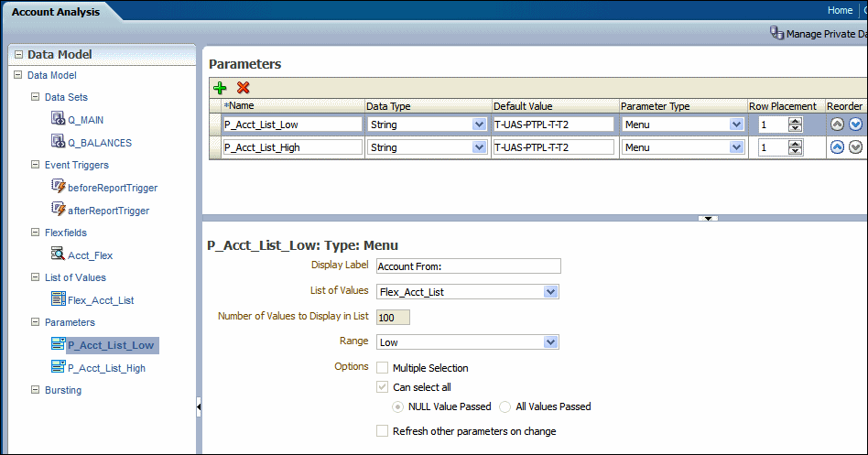868x455 pixels.
Task: Open Manage Private Data link
Action: tap(827, 34)
